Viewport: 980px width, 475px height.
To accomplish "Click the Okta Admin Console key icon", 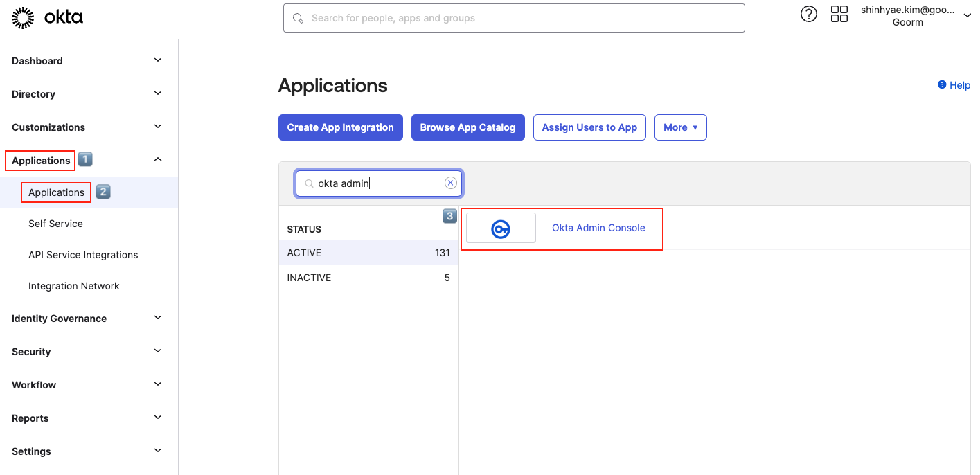I will point(501,228).
